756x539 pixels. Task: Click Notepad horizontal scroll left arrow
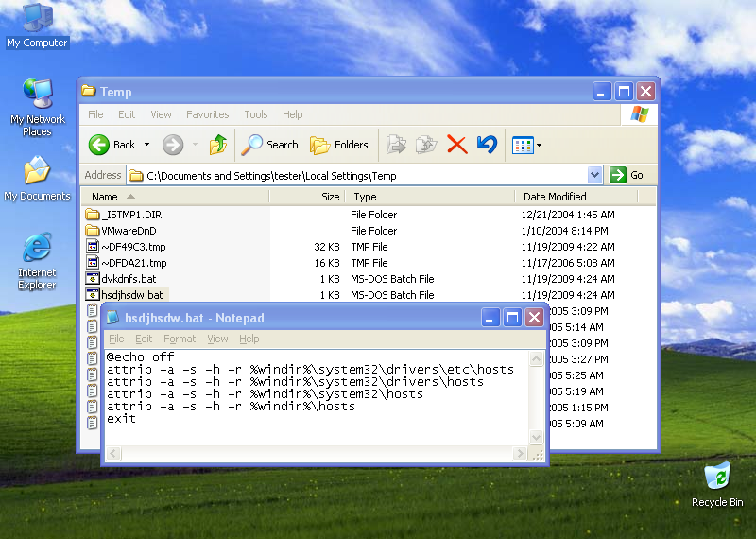point(113,454)
